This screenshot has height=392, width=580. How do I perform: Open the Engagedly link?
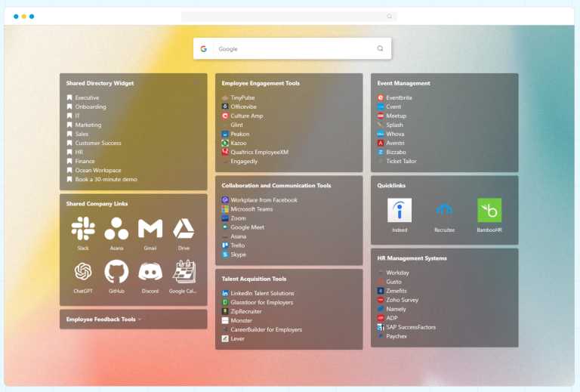tap(244, 161)
